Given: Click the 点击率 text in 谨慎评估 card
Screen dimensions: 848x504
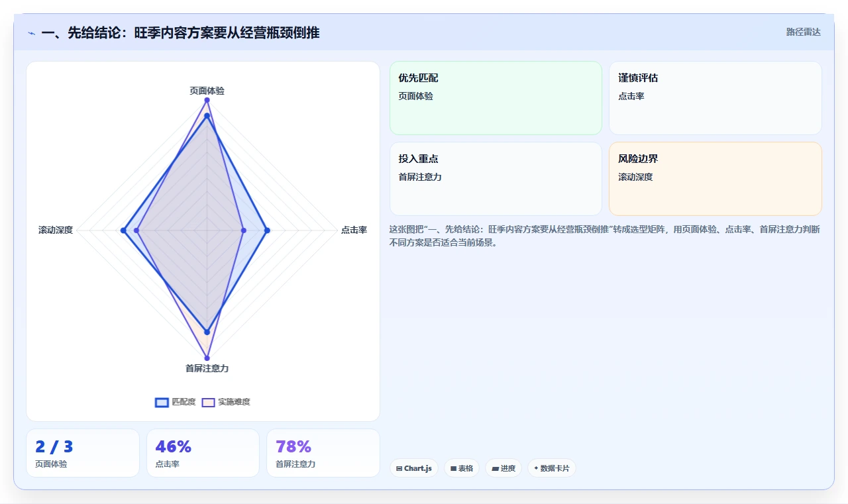Looking at the screenshot, I should coord(631,96).
